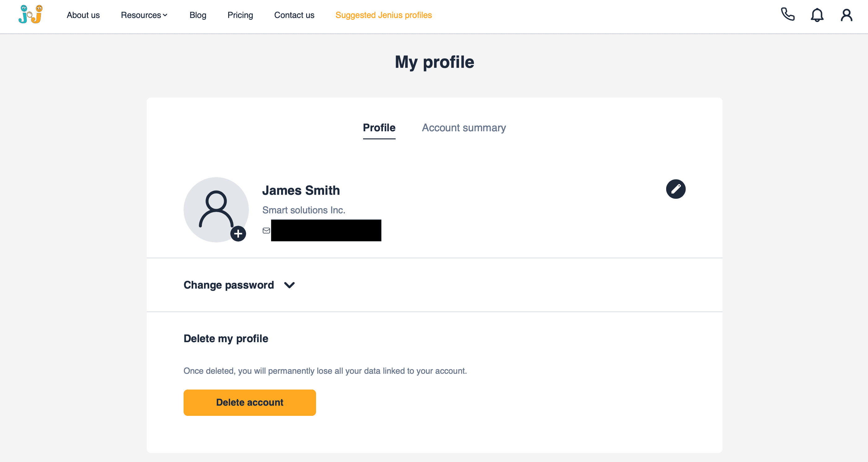The height and width of the screenshot is (462, 868).
Task: Click the profile avatar placeholder
Action: [216, 210]
